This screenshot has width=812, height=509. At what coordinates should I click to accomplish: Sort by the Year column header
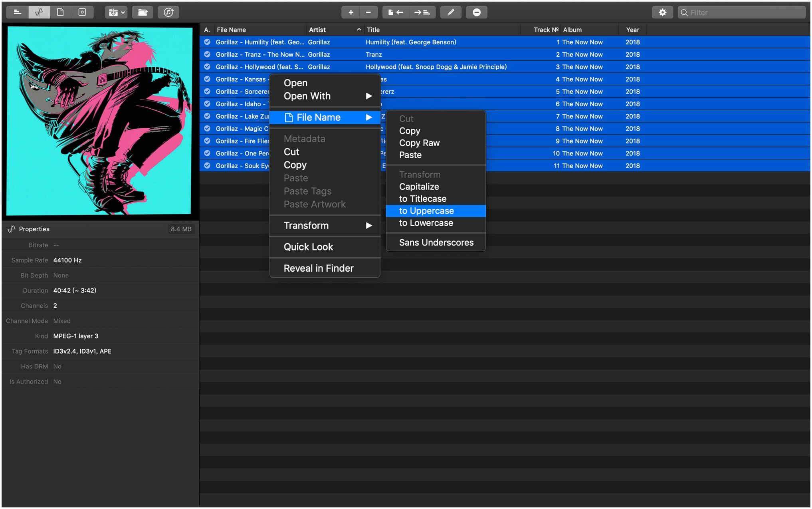[x=633, y=30]
